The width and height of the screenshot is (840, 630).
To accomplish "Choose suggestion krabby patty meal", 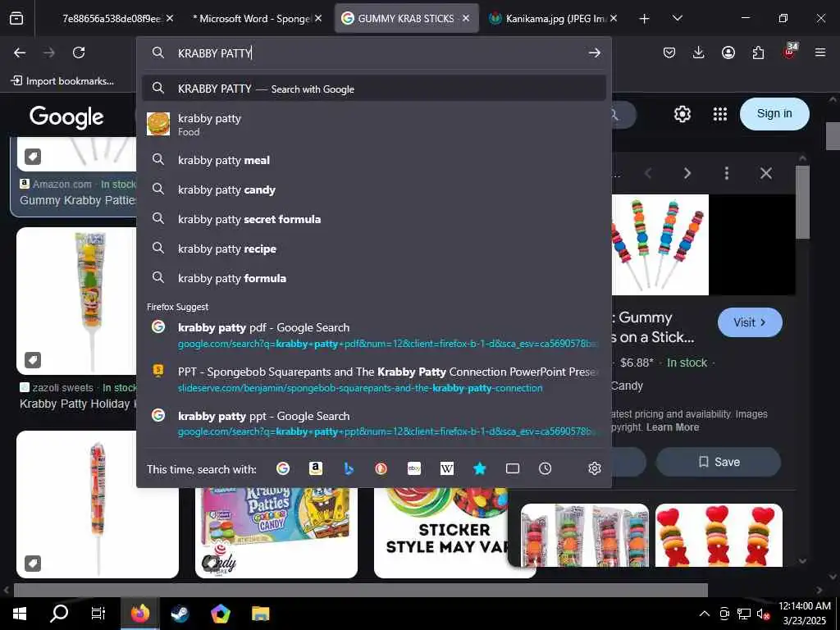I will (374, 160).
